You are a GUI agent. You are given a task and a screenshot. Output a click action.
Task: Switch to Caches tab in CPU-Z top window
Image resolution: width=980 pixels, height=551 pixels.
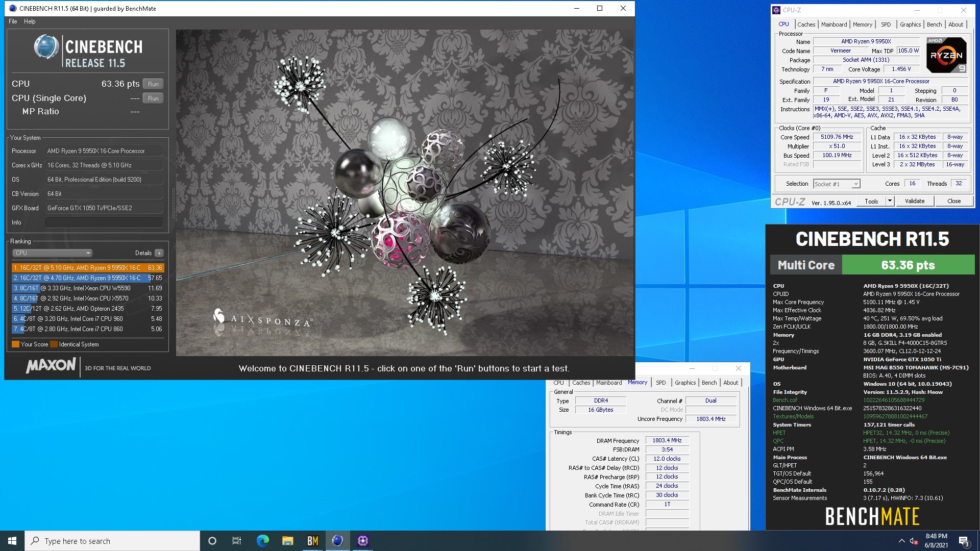tap(806, 24)
